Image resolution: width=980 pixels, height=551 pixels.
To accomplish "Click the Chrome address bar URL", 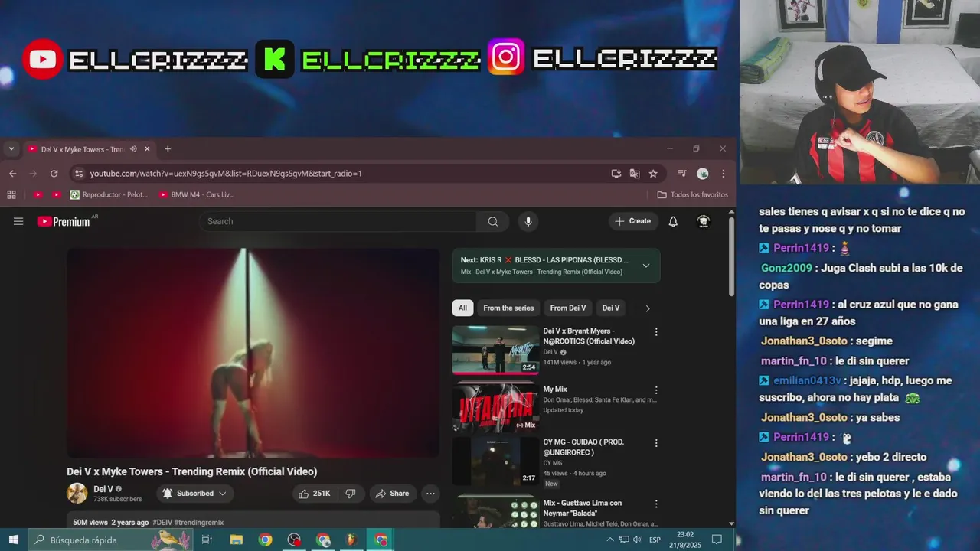I will [226, 174].
